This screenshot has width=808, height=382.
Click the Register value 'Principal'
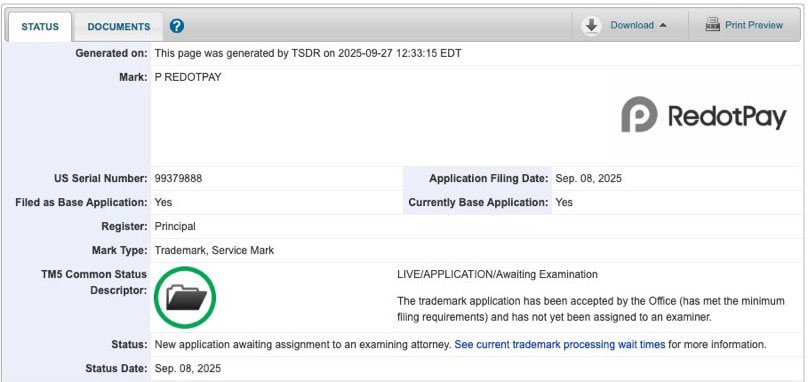point(175,226)
